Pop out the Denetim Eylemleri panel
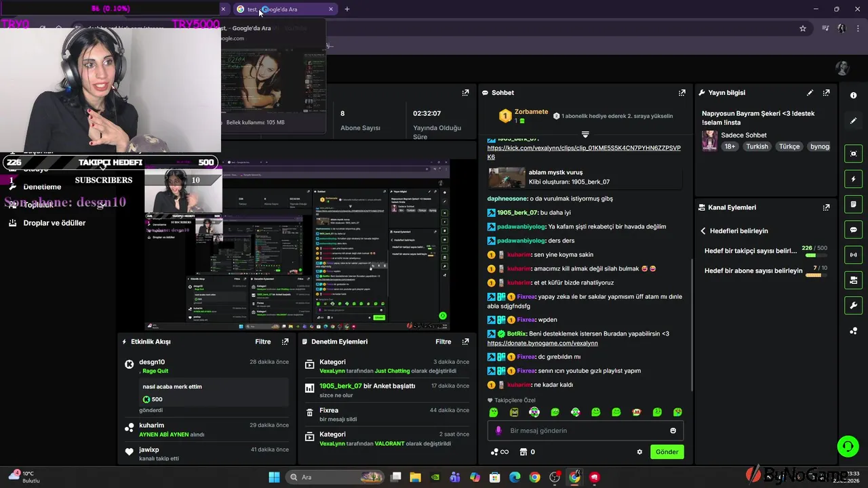868x488 pixels. tap(465, 342)
